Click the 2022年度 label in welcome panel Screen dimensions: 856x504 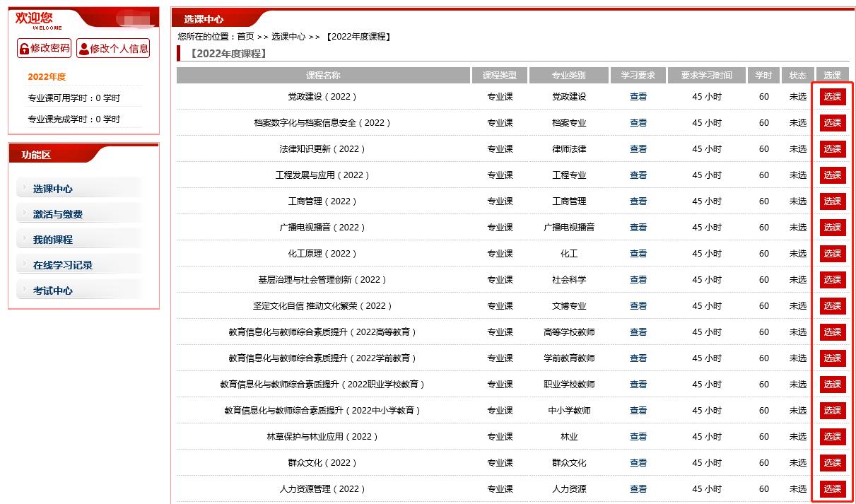coord(47,77)
